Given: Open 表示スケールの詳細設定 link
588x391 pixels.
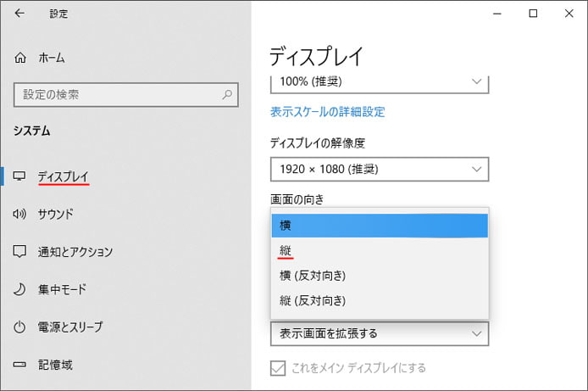Looking at the screenshot, I should click(x=327, y=112).
